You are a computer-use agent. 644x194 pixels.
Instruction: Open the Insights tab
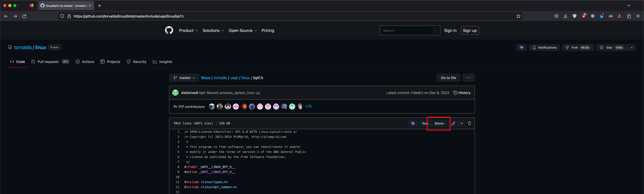pyautogui.click(x=163, y=62)
